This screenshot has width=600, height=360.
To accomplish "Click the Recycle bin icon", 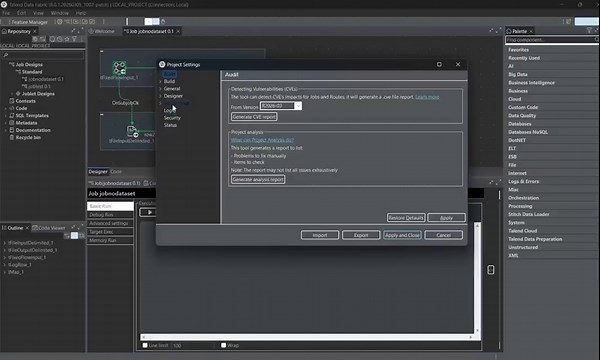I will [12, 137].
